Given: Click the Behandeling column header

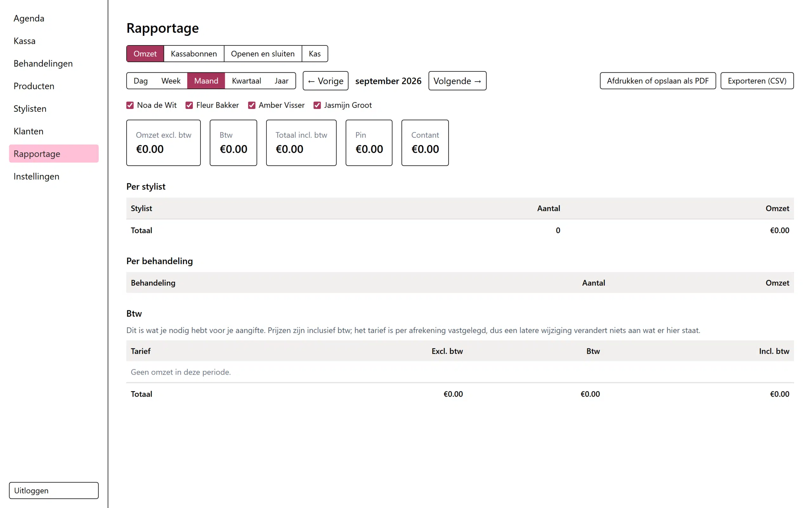Looking at the screenshot, I should [153, 283].
